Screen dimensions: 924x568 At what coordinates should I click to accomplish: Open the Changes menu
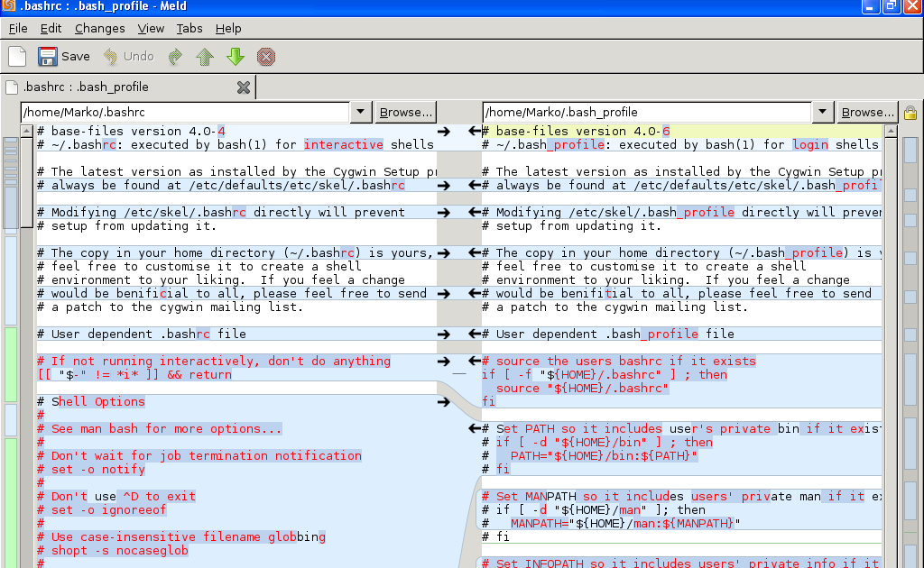click(99, 28)
